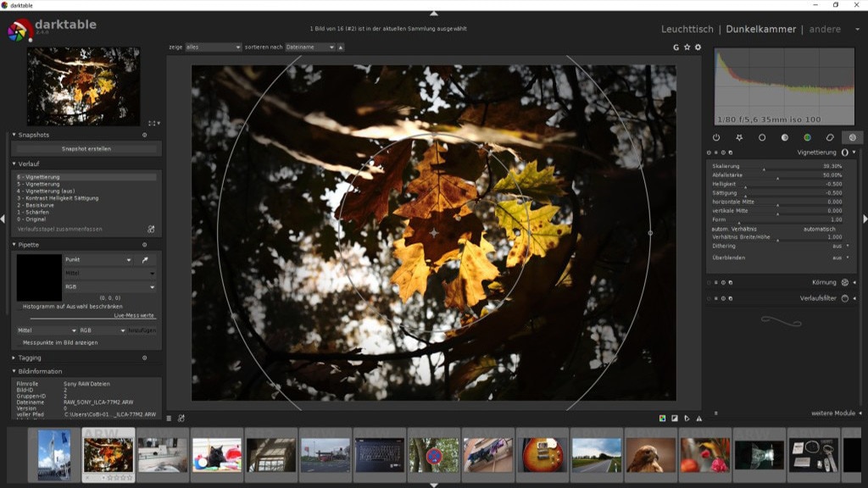Screen dimensions: 868x488
Task: Click Vignettierung blend mask circle icon
Action: [845, 152]
